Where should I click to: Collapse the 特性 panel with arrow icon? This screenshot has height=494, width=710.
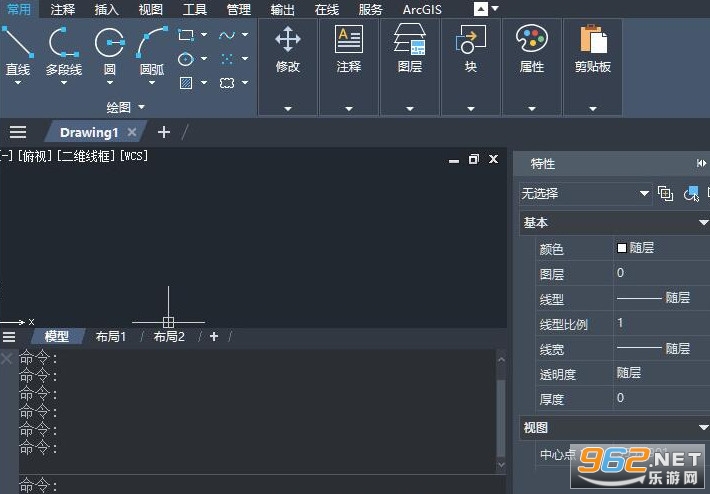701,163
